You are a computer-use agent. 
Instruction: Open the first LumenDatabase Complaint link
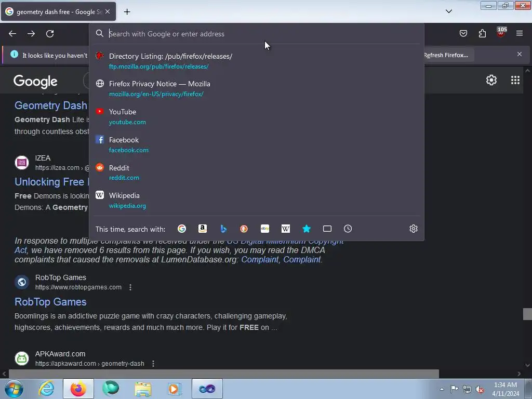260,260
